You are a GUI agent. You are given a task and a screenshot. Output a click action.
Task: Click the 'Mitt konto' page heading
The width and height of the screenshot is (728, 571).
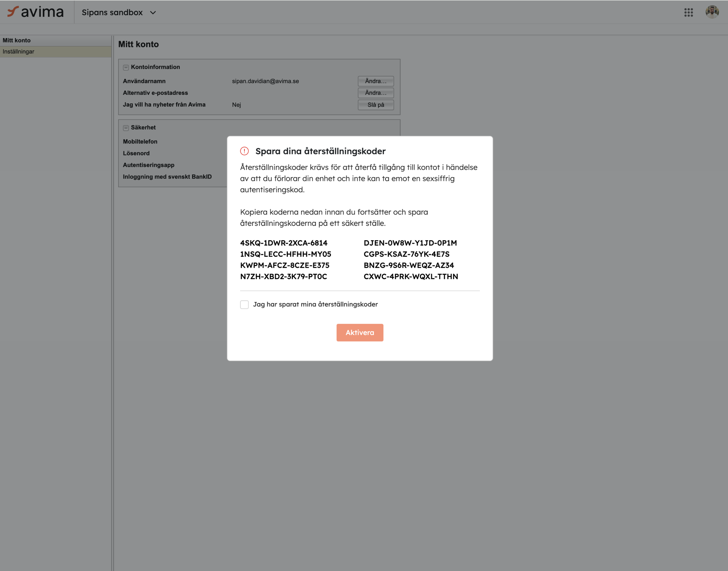coord(138,44)
